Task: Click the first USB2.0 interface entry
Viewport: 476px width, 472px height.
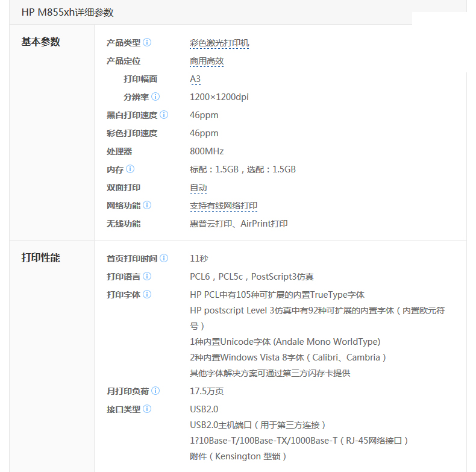Action: pyautogui.click(x=204, y=409)
